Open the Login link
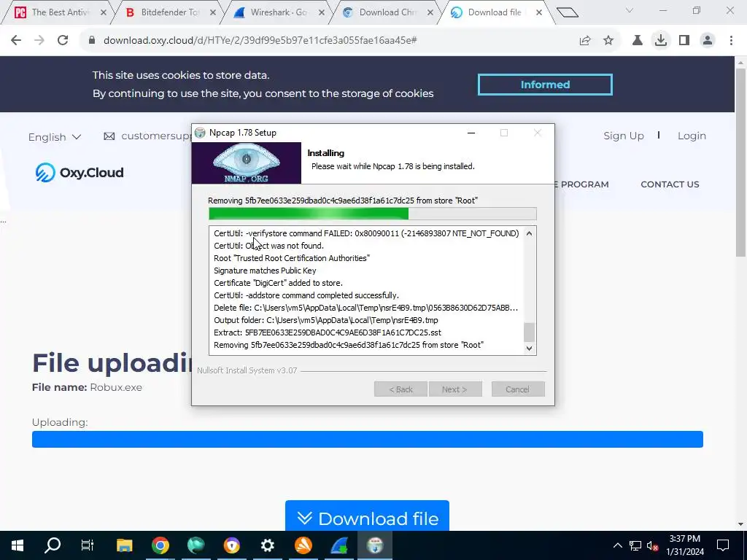Image resolution: width=747 pixels, height=560 pixels. 692,136
